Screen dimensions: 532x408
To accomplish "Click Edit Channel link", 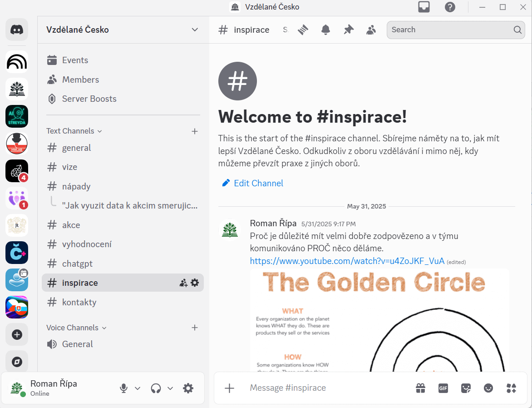I will [x=252, y=183].
